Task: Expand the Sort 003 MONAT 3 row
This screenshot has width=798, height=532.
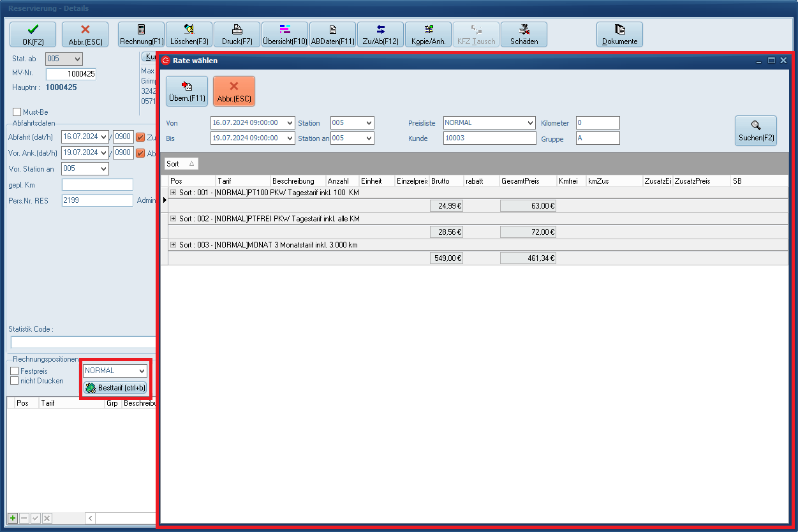Action: pos(173,245)
